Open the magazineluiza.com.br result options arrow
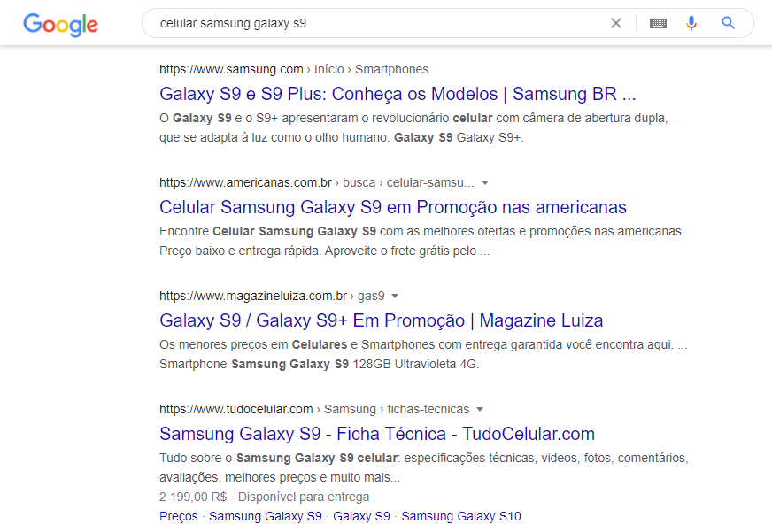 point(394,296)
